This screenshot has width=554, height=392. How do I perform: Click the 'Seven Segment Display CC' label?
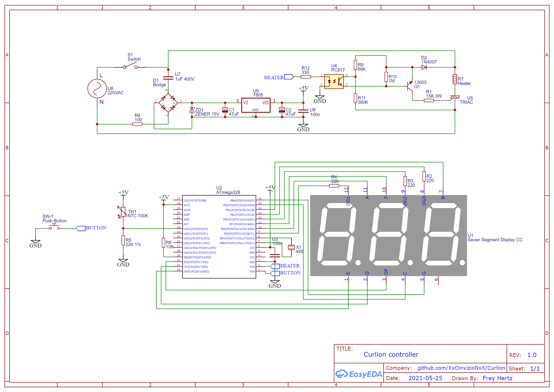coord(495,240)
